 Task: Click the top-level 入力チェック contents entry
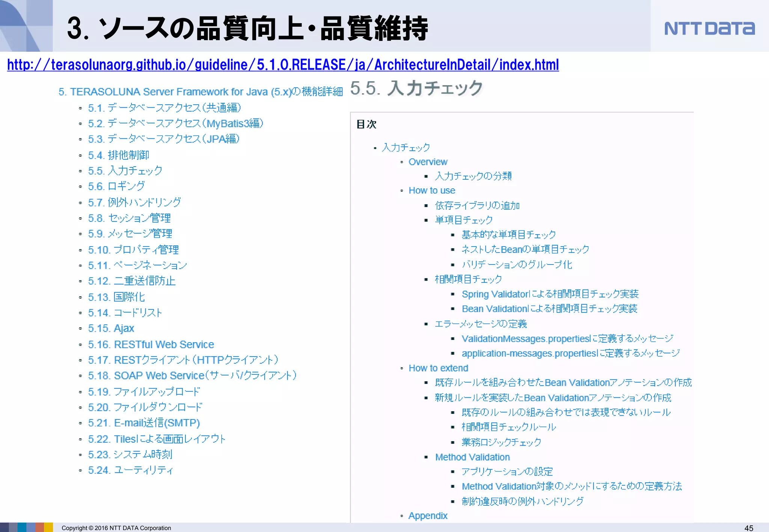click(x=406, y=147)
